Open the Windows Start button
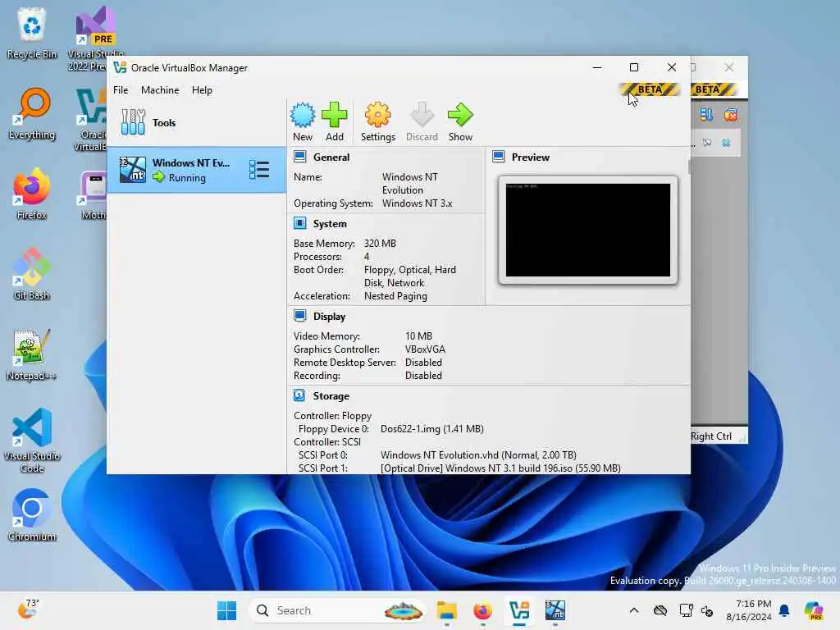 [x=226, y=610]
